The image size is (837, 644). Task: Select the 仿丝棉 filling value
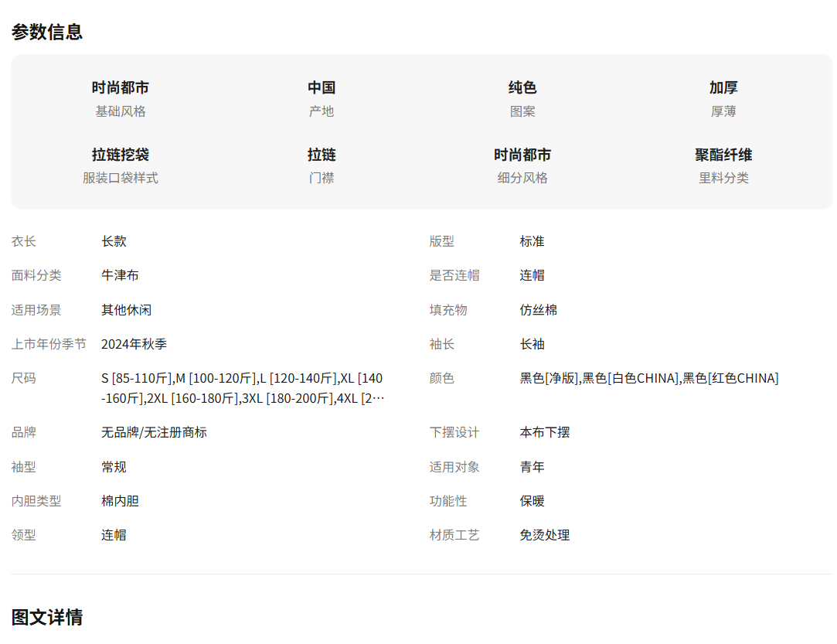point(538,310)
